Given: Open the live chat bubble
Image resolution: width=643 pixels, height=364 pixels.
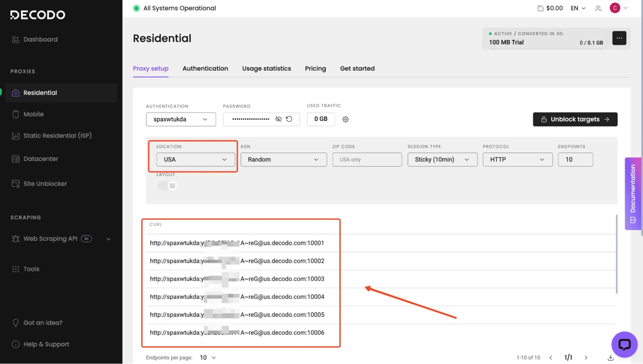Looking at the screenshot, I should click(624, 344).
